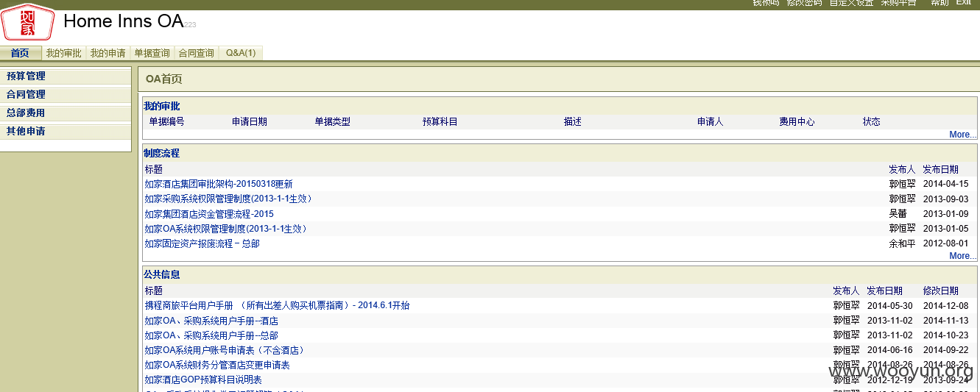Click the 申请日期 column header

pyautogui.click(x=250, y=121)
